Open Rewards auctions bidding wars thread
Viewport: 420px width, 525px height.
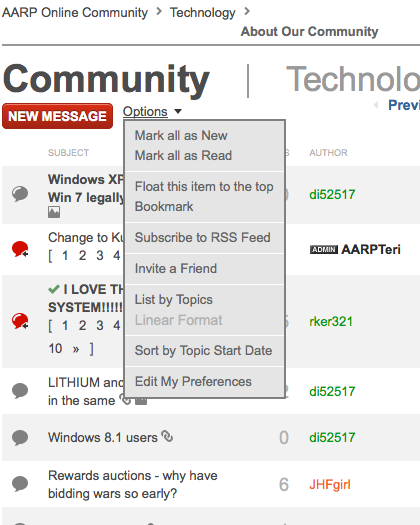(x=133, y=484)
